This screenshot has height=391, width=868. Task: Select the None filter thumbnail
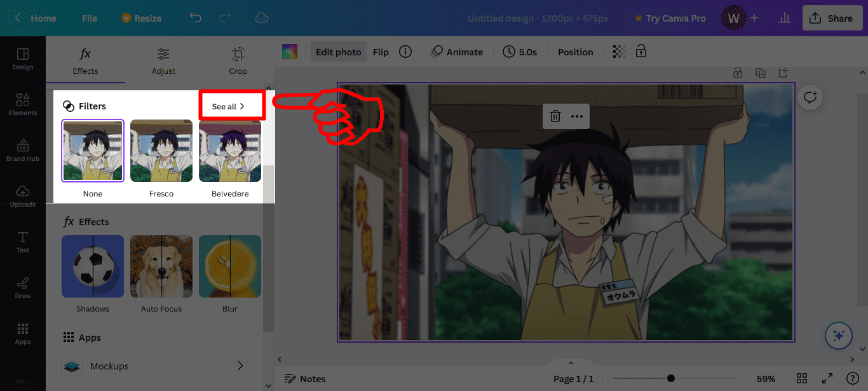93,151
